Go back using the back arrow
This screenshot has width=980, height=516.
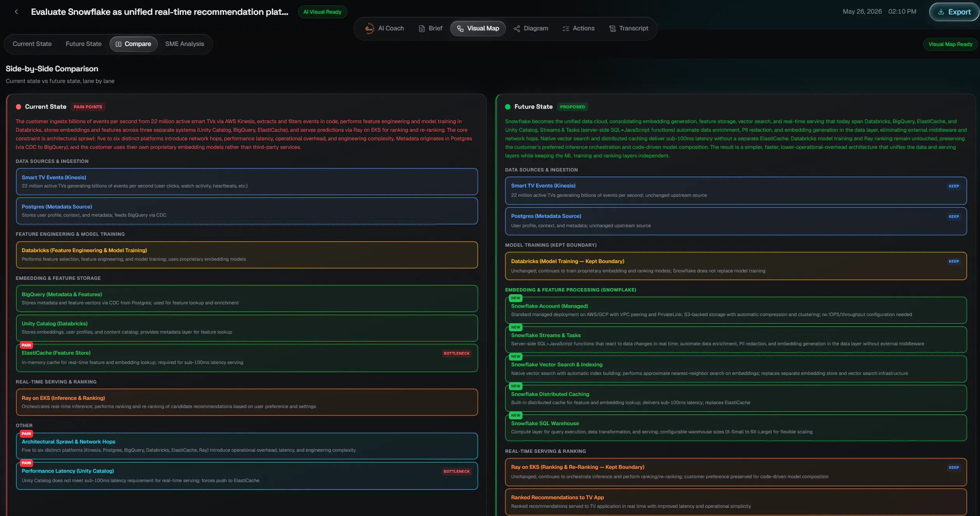coord(16,12)
